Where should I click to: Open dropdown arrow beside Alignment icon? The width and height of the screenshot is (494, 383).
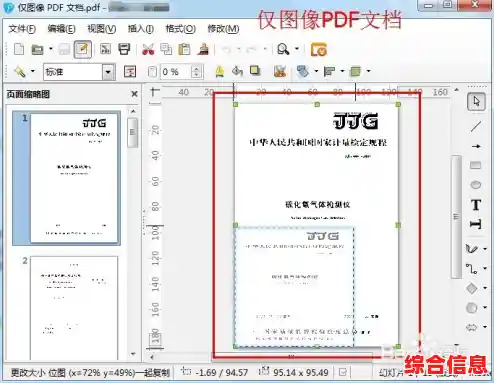pyautogui.click(x=342, y=71)
